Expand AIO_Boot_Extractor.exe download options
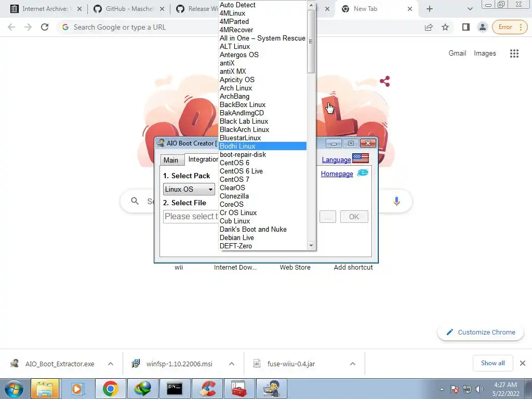532x399 pixels. [111, 364]
